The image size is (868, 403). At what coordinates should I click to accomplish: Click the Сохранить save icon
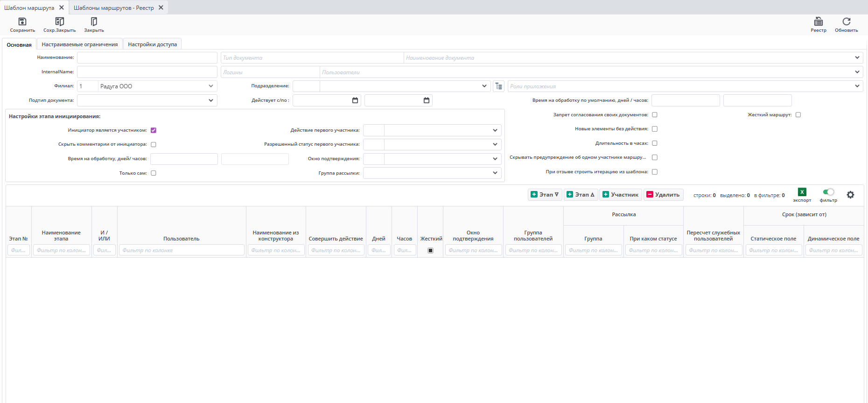coord(22,21)
